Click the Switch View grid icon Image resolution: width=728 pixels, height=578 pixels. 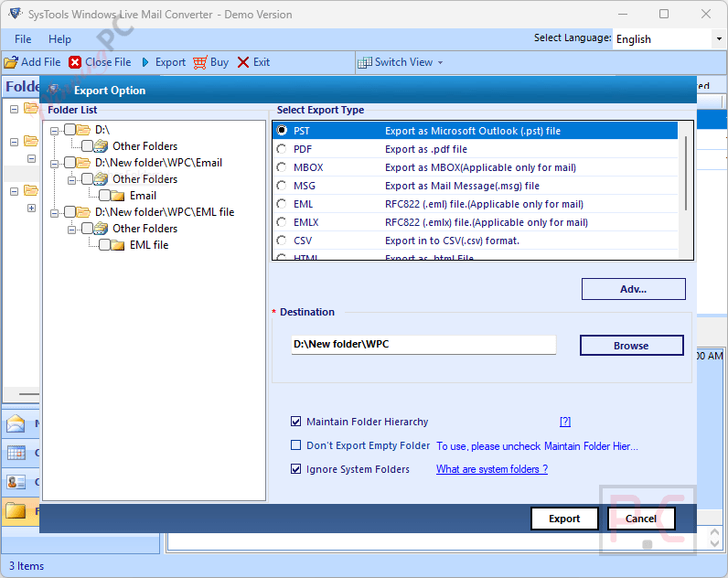(365, 62)
